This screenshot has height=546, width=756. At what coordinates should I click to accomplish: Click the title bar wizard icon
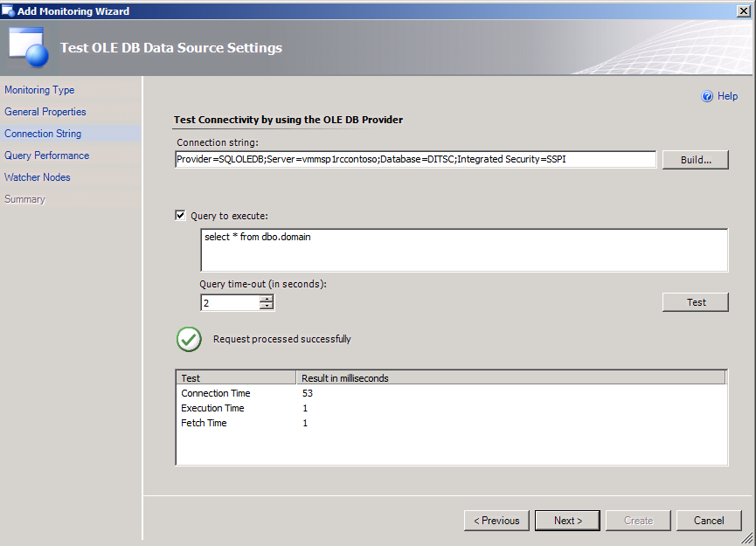tap(8, 10)
